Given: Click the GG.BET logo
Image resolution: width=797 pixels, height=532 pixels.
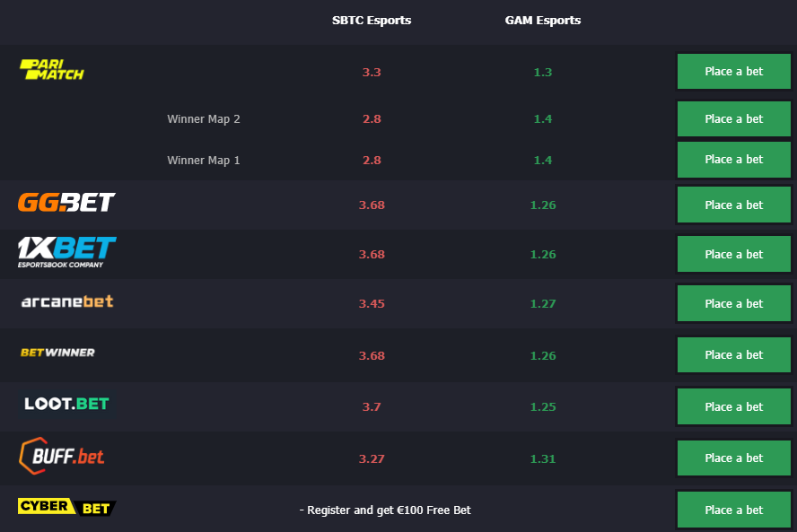Looking at the screenshot, I should (x=66, y=202).
